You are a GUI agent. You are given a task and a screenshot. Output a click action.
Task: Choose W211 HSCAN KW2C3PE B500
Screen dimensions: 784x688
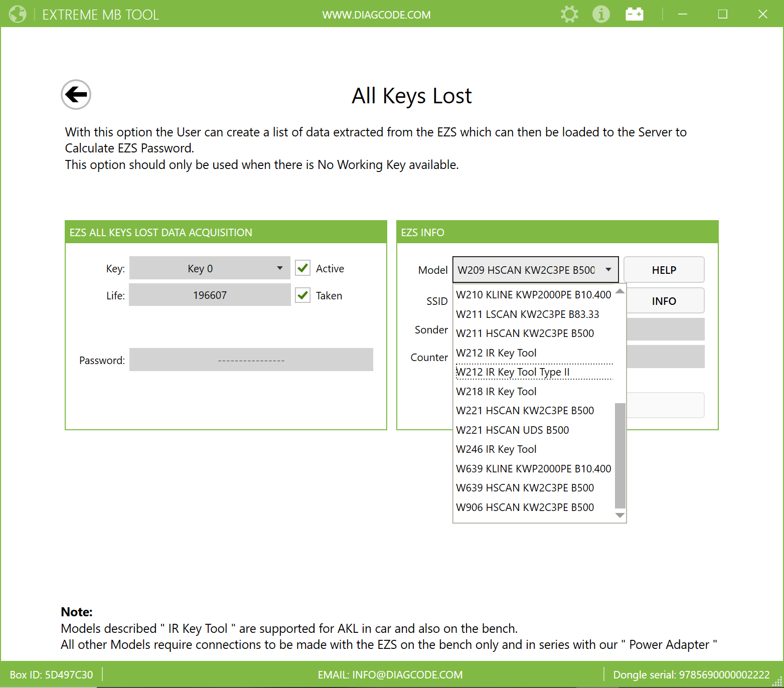pyautogui.click(x=534, y=333)
